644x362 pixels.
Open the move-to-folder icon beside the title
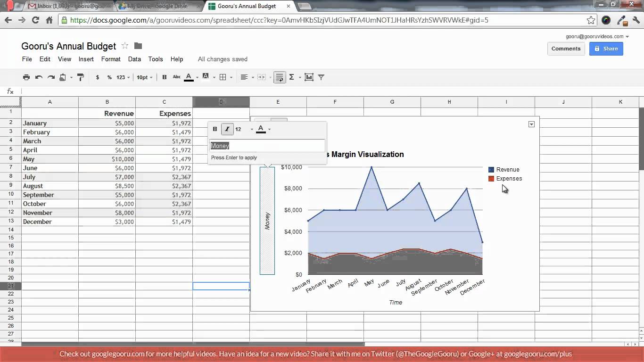(x=138, y=46)
